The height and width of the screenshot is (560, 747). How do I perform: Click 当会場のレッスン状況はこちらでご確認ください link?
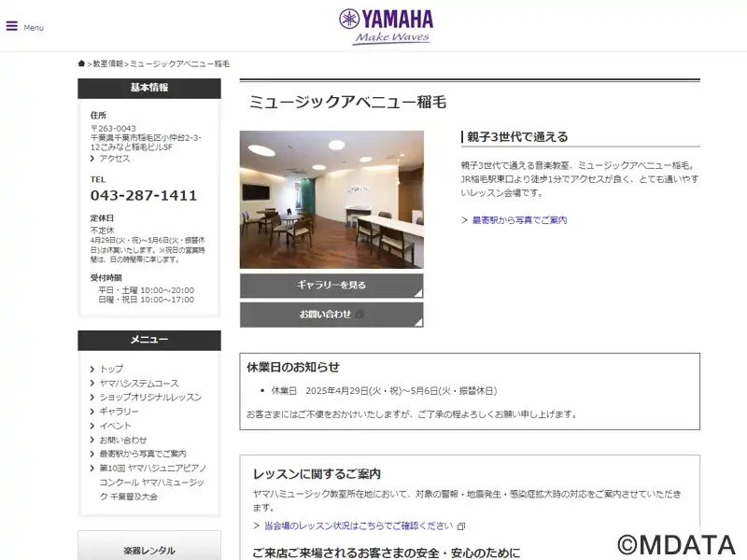point(359,525)
